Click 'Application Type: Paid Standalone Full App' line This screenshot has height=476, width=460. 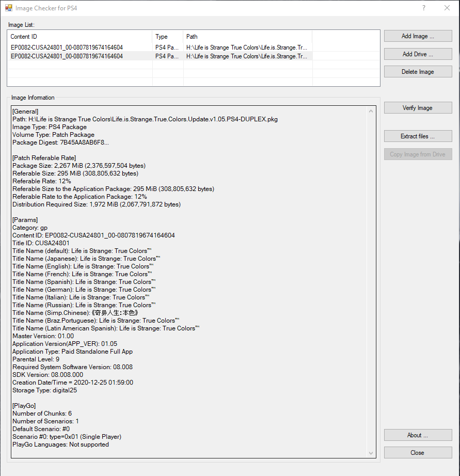[x=73, y=352]
